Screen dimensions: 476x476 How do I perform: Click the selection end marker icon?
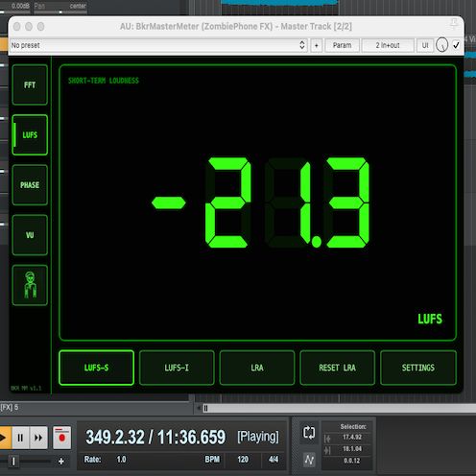pyautogui.click(x=327, y=450)
